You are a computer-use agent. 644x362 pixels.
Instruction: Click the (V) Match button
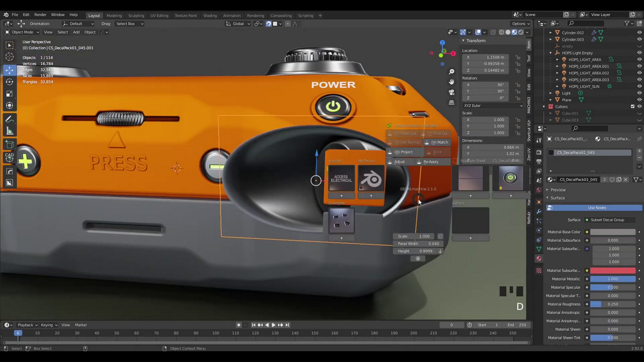pos(437,142)
